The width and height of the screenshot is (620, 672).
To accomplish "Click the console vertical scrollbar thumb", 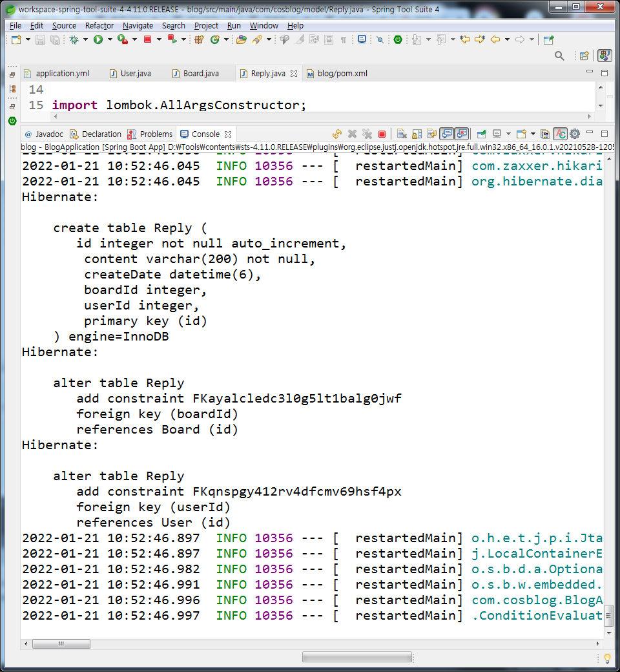I will coord(608,615).
